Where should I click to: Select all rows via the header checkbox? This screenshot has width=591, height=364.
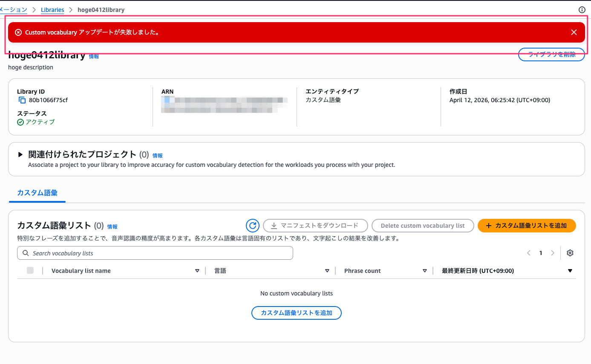(29, 270)
